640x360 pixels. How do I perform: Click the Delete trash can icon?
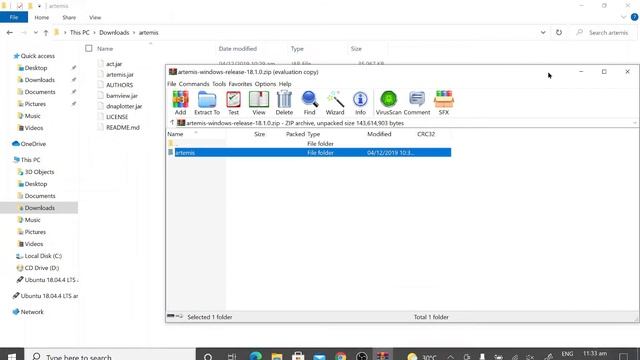(x=284, y=103)
